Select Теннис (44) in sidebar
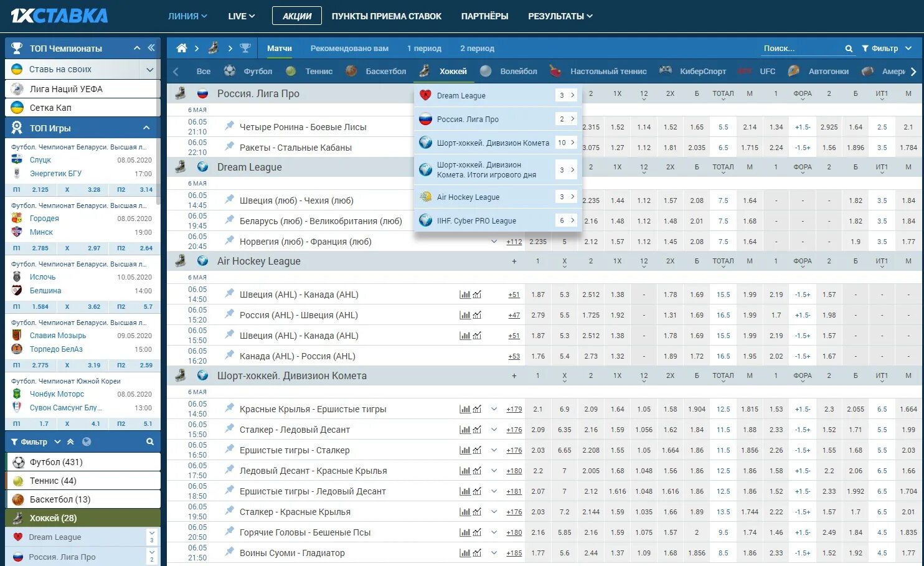The width and height of the screenshot is (924, 566). (83, 481)
